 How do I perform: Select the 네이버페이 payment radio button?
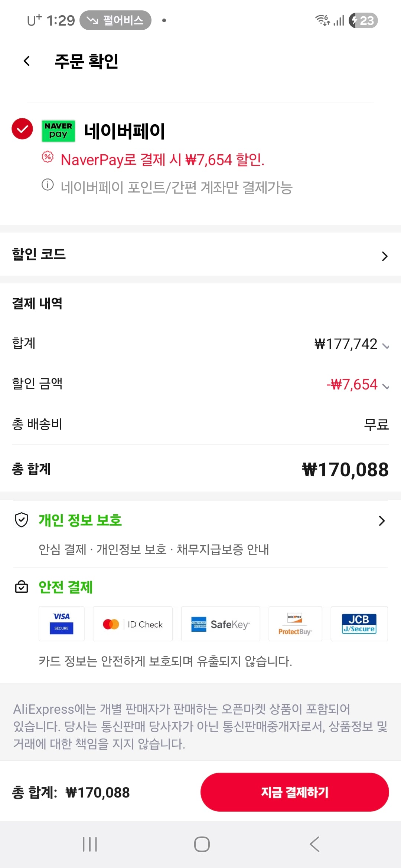pyautogui.click(x=22, y=129)
